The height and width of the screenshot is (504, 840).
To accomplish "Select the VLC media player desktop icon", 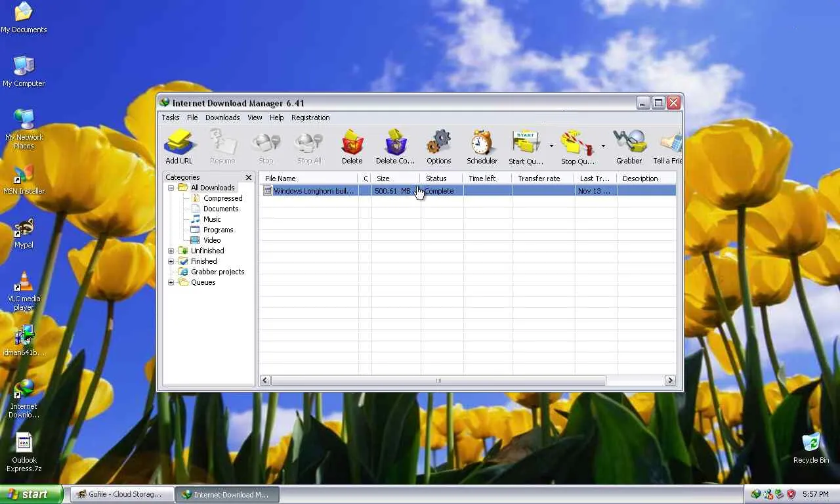I will click(24, 291).
